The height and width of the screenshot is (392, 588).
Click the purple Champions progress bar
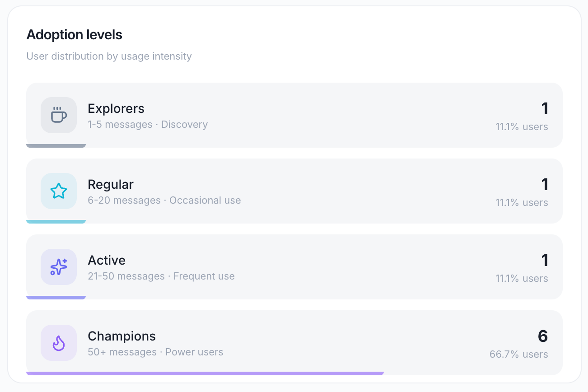point(205,373)
